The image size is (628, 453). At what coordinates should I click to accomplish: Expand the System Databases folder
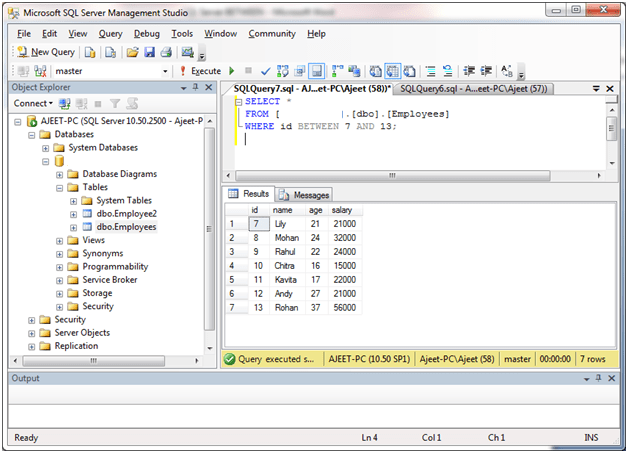point(46,148)
